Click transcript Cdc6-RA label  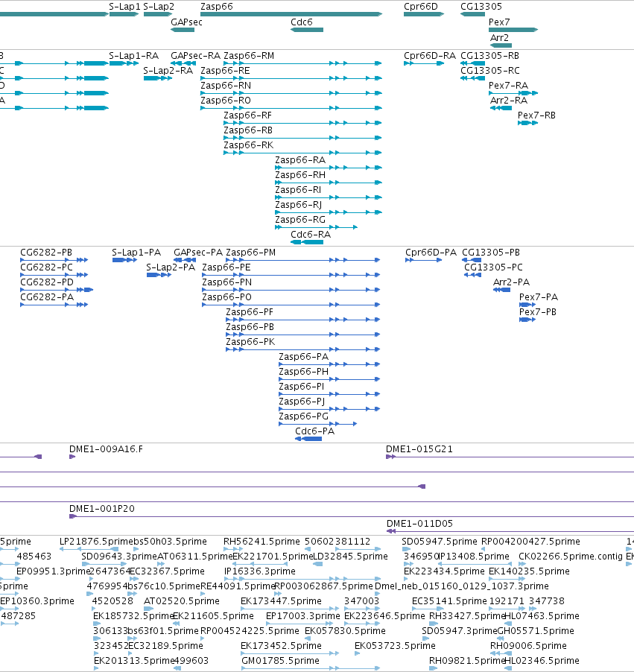coord(311,235)
